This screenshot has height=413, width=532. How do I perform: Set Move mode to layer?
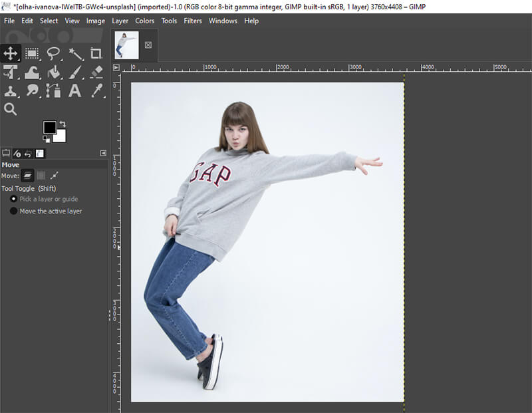(x=27, y=176)
